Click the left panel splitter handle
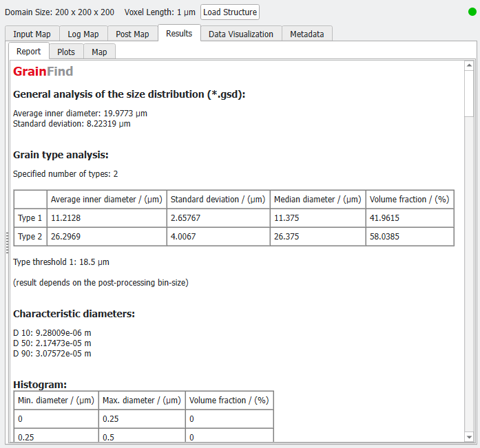This screenshot has width=480, height=448. coord(7,243)
